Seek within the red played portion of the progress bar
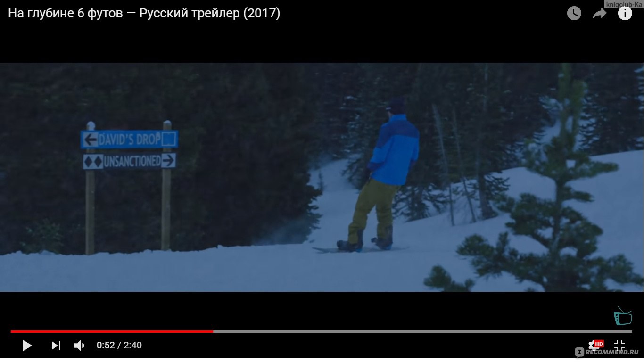The height and width of the screenshot is (362, 644). click(112, 331)
